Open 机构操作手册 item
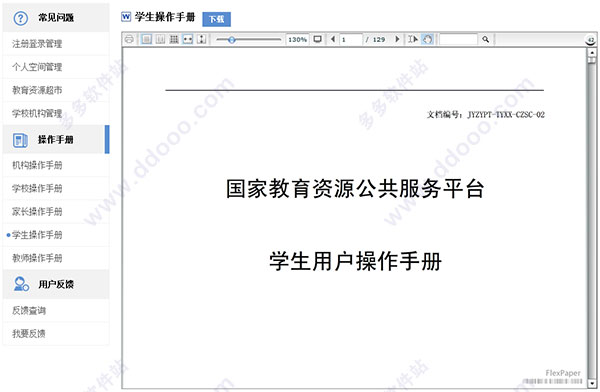 [x=37, y=165]
